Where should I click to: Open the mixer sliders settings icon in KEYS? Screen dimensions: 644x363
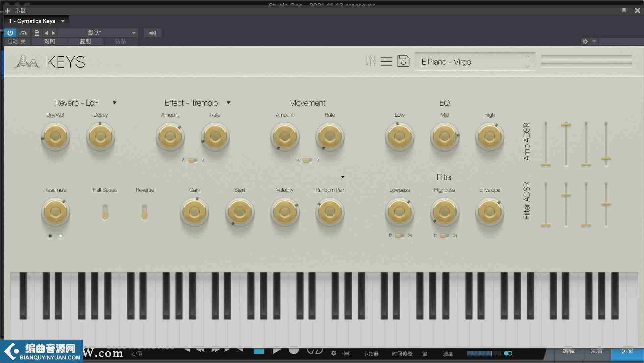click(370, 61)
